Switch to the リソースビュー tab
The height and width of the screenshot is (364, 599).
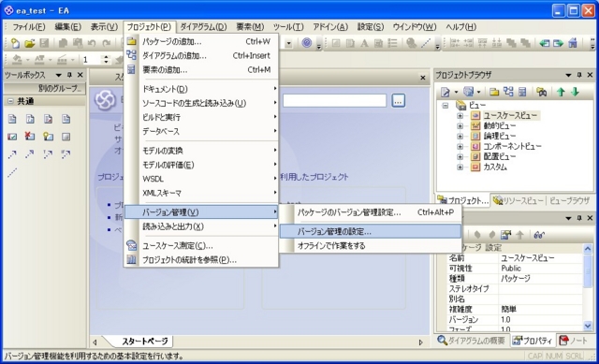pyautogui.click(x=518, y=200)
